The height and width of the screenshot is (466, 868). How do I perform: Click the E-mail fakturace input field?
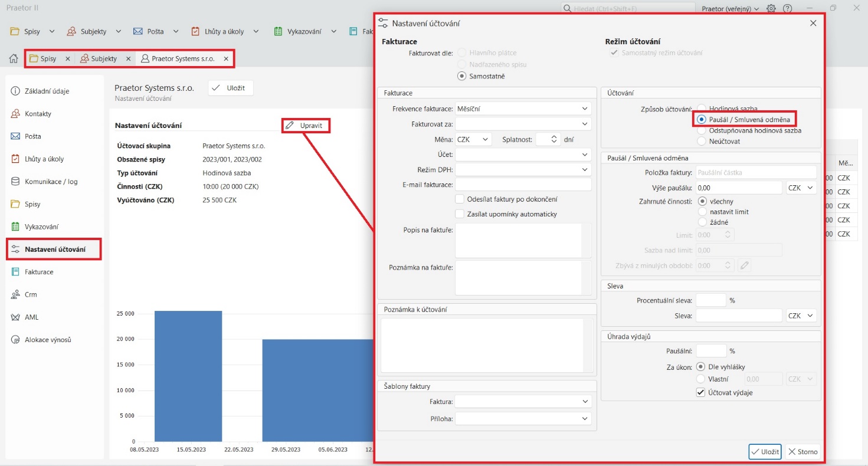[523, 185]
